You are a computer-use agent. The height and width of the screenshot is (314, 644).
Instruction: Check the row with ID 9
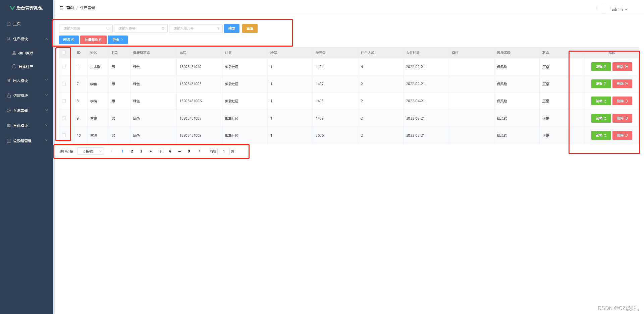coord(64,118)
